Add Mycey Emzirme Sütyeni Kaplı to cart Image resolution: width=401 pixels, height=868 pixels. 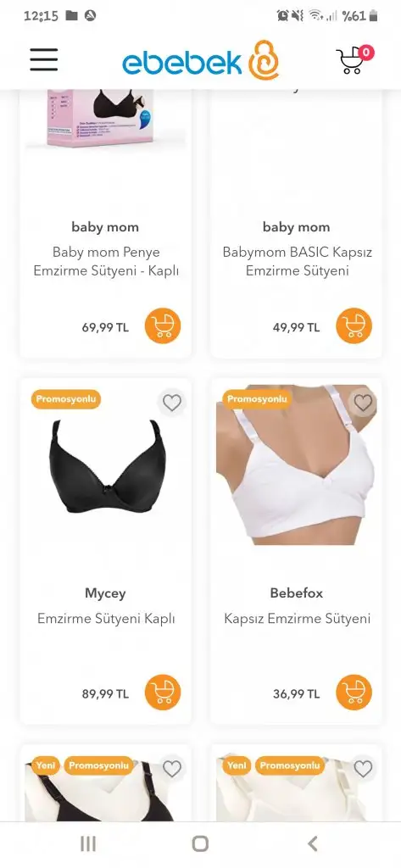(163, 693)
